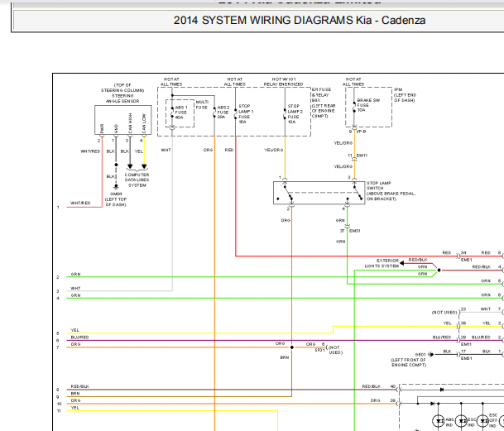Select '(NOT USED)' note next to pin 23 WHT
The width and height of the screenshot is (504, 431).
click(444, 313)
